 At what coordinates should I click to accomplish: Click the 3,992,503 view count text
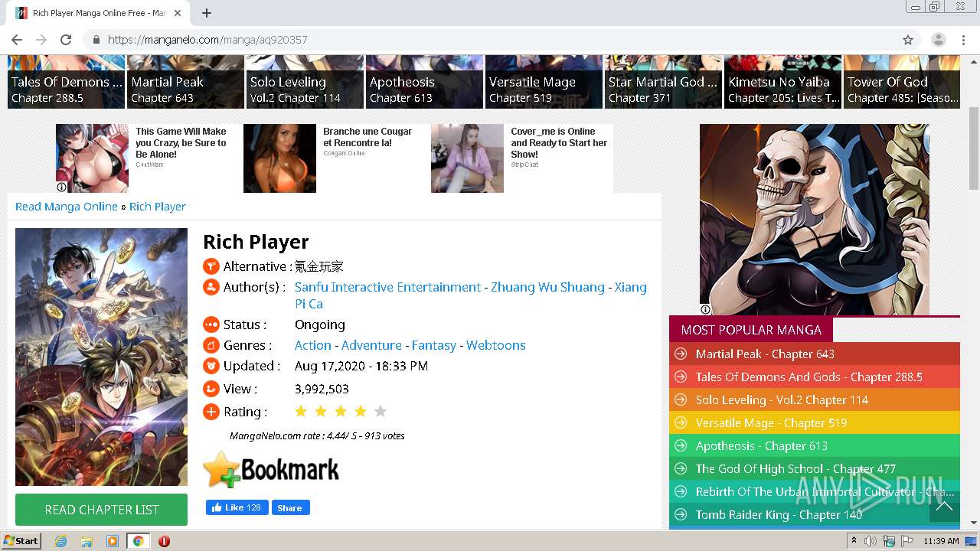point(322,389)
